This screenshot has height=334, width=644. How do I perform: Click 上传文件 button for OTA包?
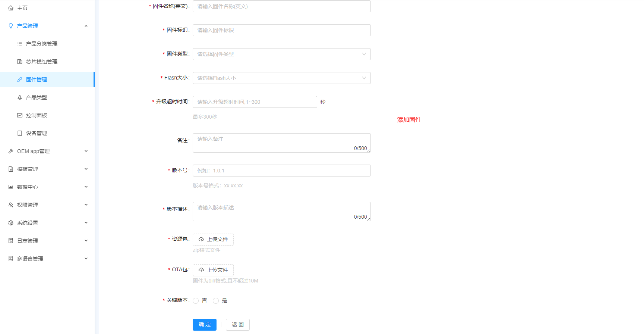click(213, 270)
